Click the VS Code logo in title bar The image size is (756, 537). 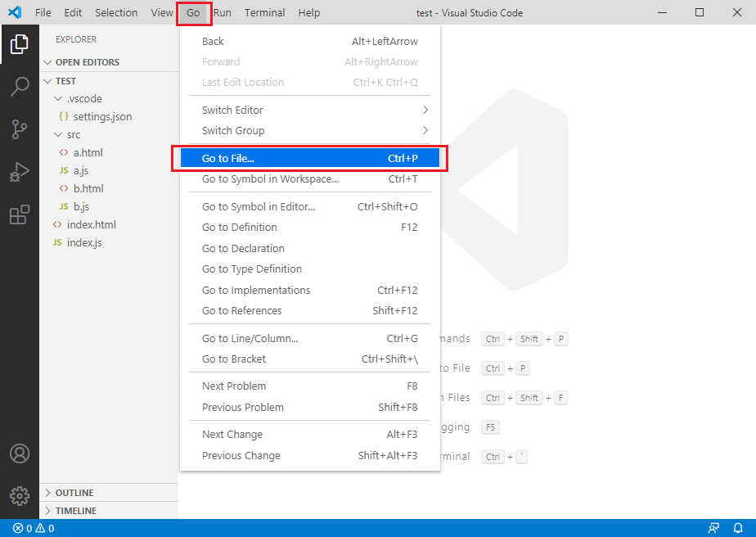click(15, 12)
